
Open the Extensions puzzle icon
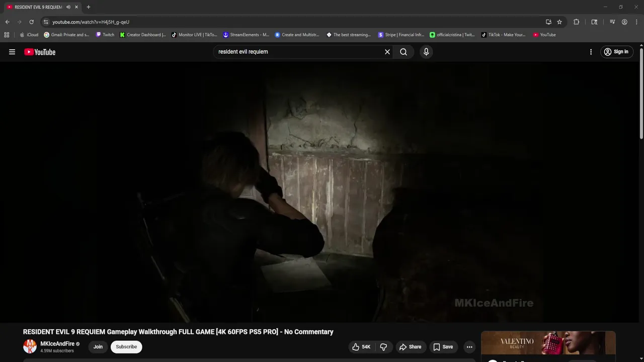click(577, 22)
